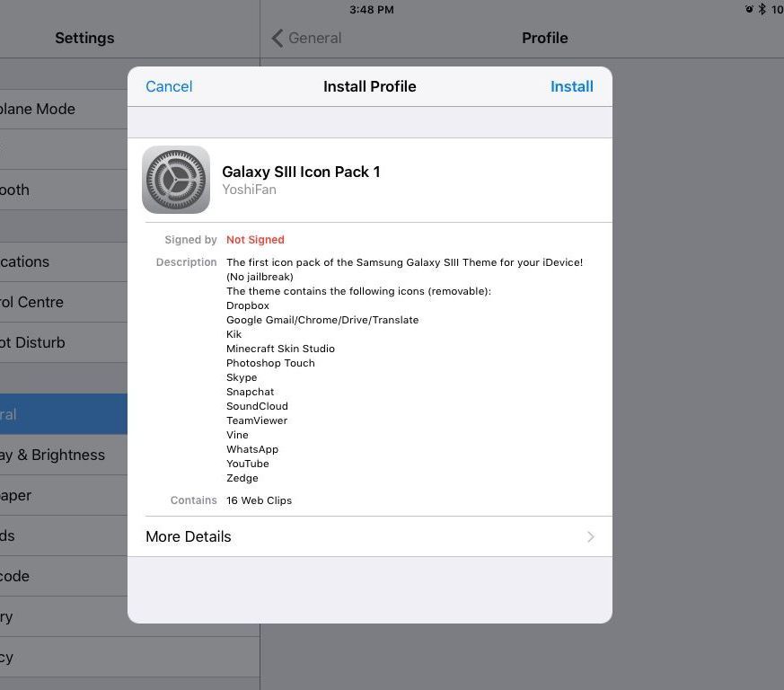Image resolution: width=784 pixels, height=690 pixels.
Task: Click the '(No jailbreak)' description line
Action: pyautogui.click(x=260, y=277)
